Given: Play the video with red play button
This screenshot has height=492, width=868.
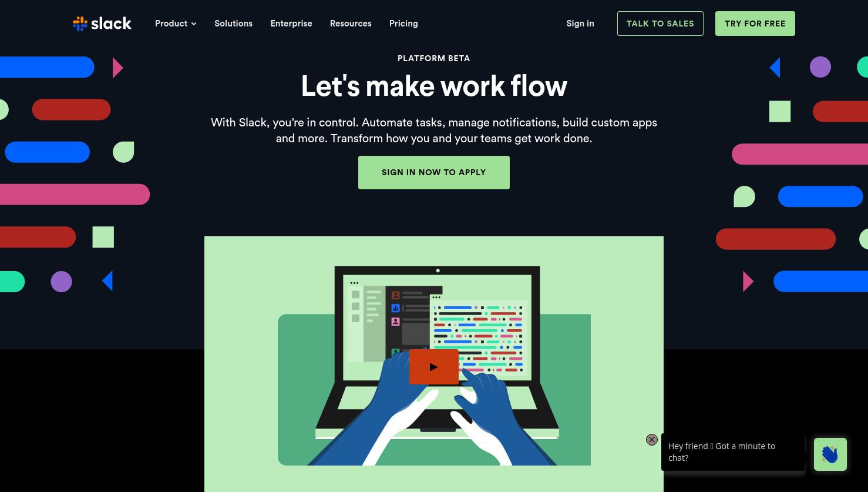Looking at the screenshot, I should pyautogui.click(x=434, y=367).
